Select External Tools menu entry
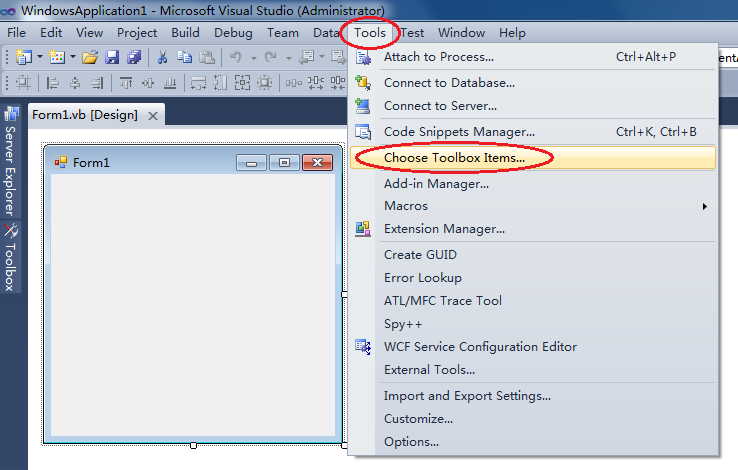 tap(533, 370)
